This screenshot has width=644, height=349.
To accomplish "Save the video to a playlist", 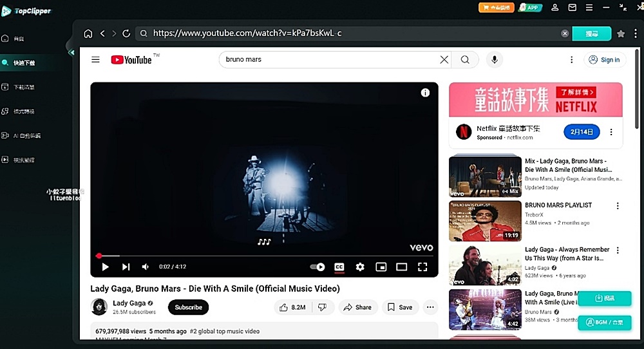I will (400, 307).
